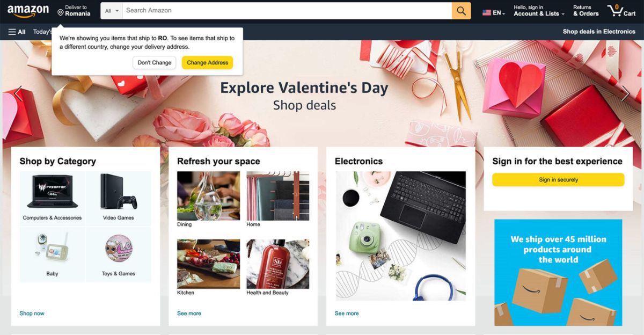This screenshot has height=335, width=644.
Task: Click the Amazon logo
Action: click(x=28, y=11)
